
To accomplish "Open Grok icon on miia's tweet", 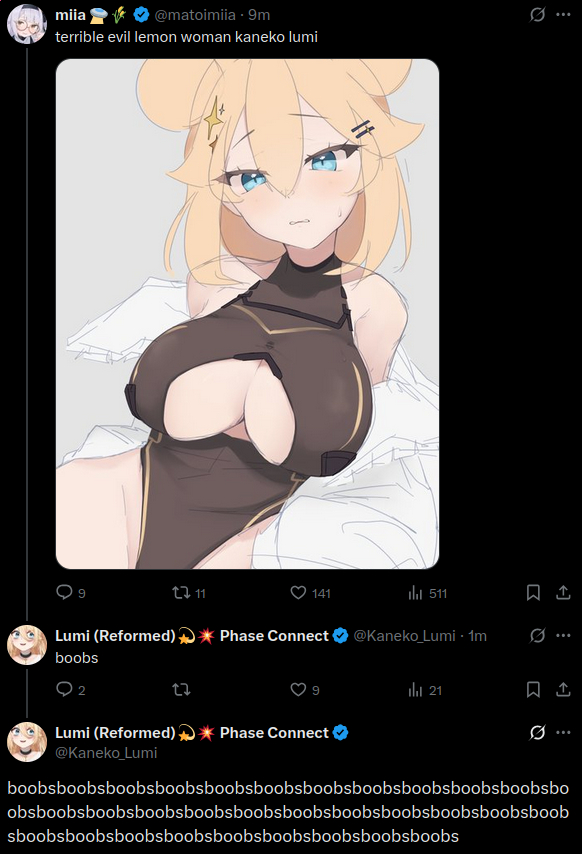I will point(537,14).
